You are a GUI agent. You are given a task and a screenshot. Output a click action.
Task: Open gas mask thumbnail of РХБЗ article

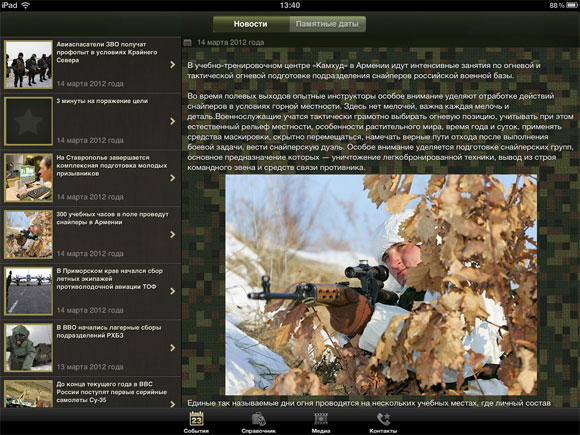(x=28, y=348)
